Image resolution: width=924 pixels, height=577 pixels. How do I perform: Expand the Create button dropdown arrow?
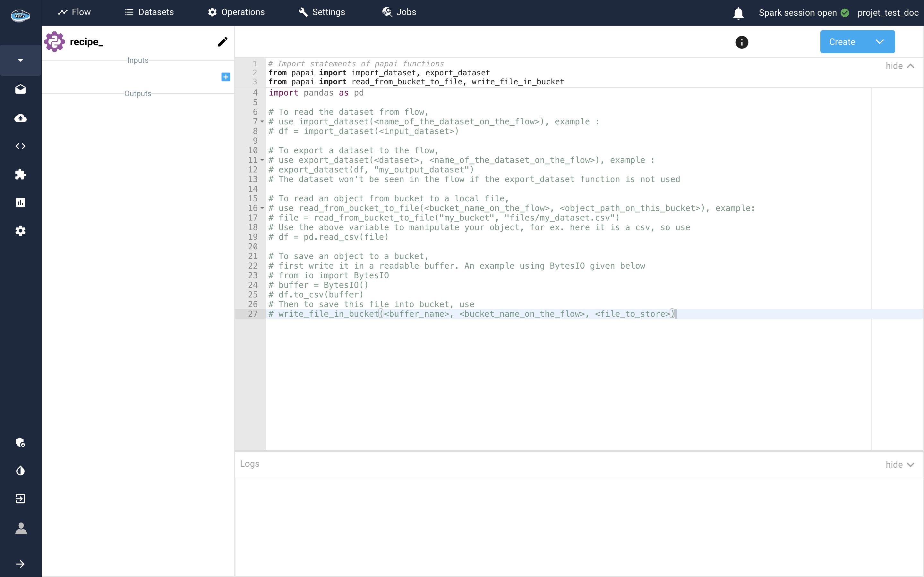click(x=880, y=42)
